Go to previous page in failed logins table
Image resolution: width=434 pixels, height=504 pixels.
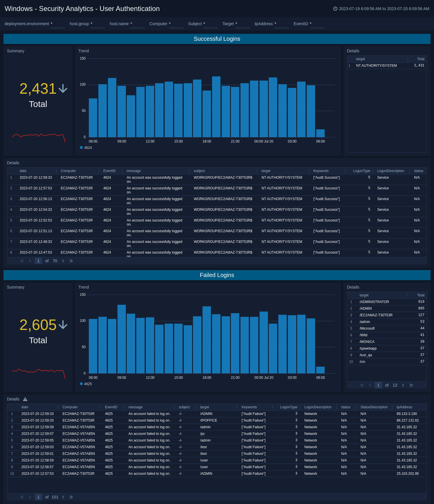[30, 497]
